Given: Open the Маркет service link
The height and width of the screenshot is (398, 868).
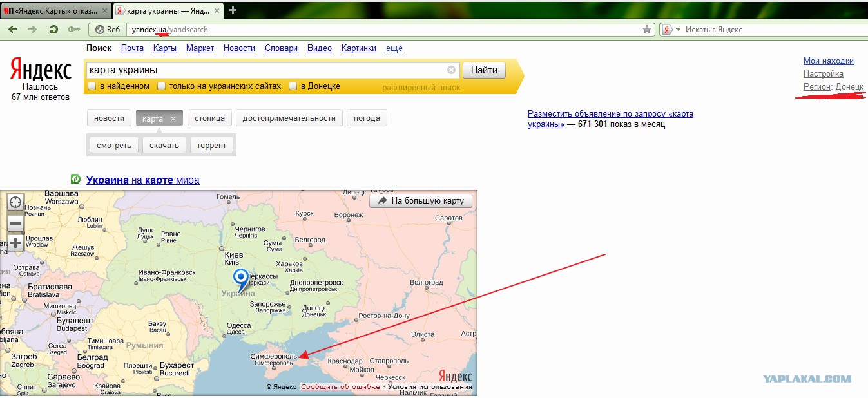Looking at the screenshot, I should pyautogui.click(x=200, y=48).
